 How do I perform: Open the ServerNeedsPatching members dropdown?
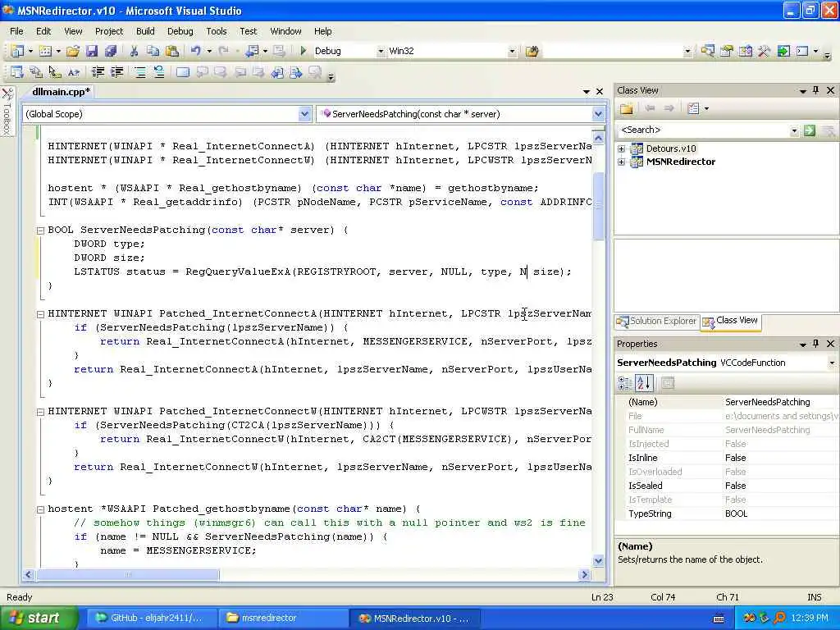[x=598, y=114]
